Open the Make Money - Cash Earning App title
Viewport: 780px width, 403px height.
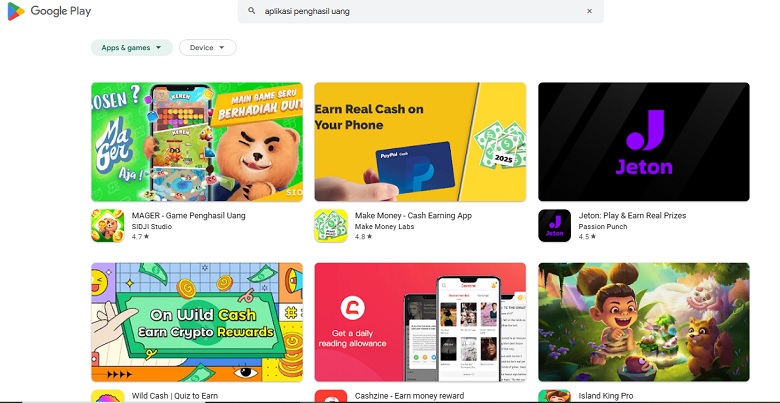413,215
